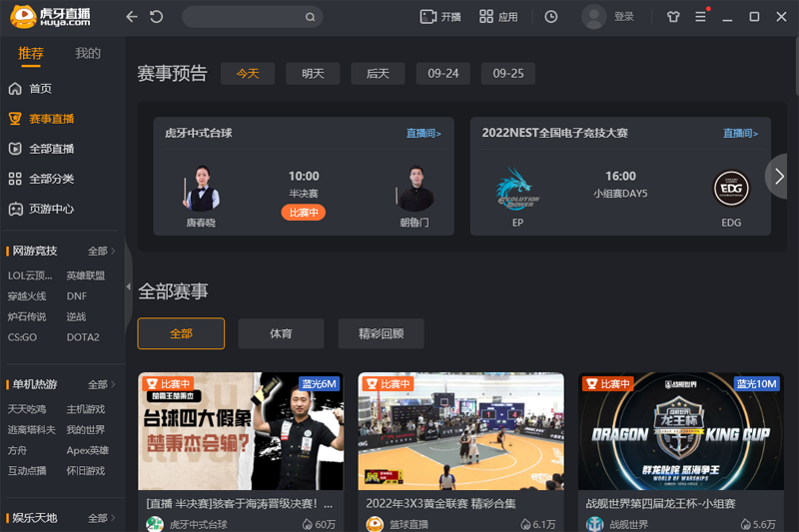Viewport: 799px width, 532px height.
Task: Open LOL云顶 category
Action: tap(30, 275)
